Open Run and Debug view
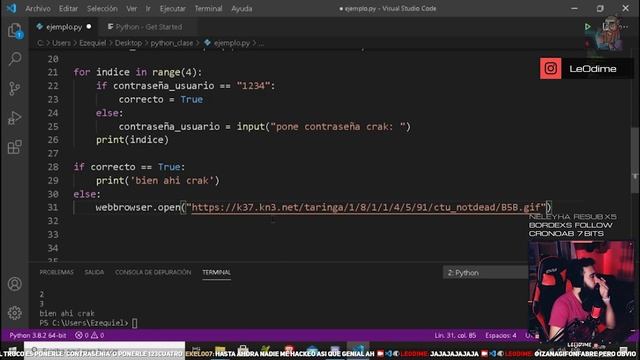The image size is (640, 360). coord(15,118)
